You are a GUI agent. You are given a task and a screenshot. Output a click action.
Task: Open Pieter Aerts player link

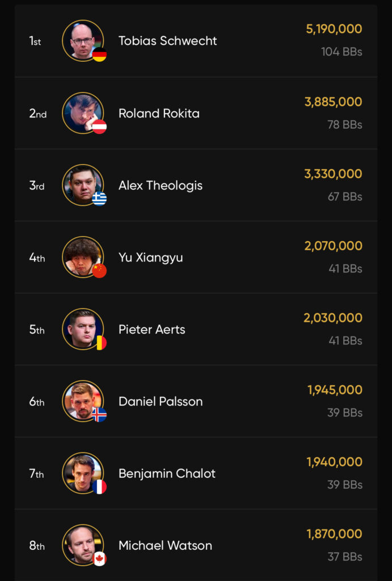(152, 330)
